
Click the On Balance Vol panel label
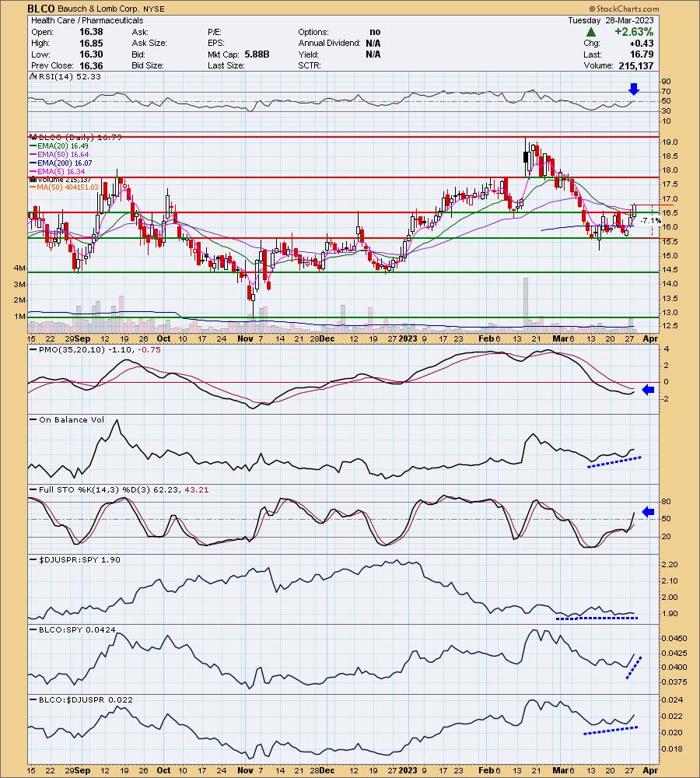72,420
